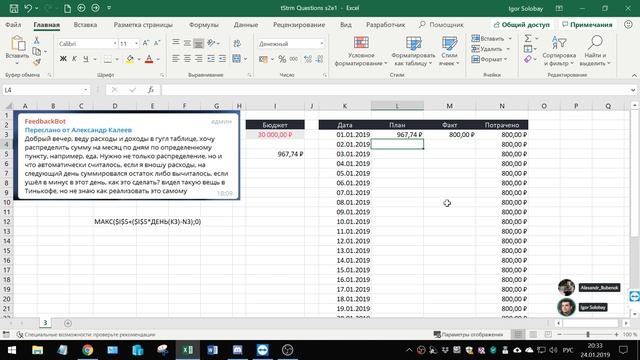The height and width of the screenshot is (360, 640).
Task: Open Cell styles (Стили ячеек)
Action: [x=449, y=51]
